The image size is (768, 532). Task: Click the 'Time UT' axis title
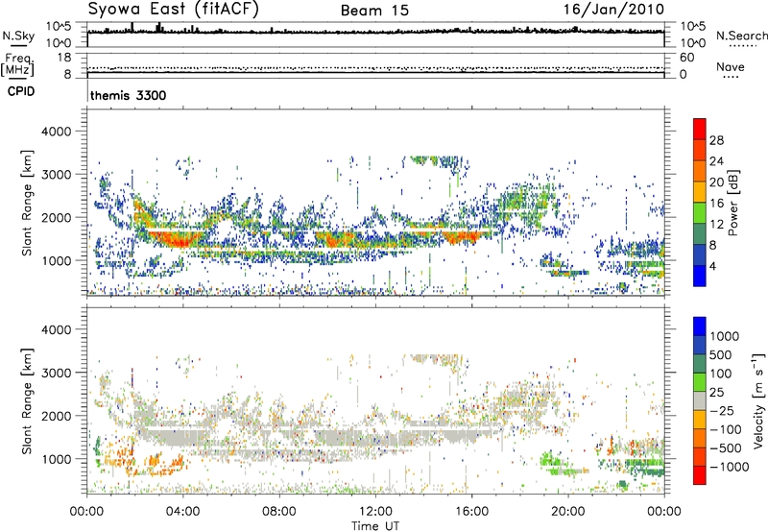click(x=375, y=526)
